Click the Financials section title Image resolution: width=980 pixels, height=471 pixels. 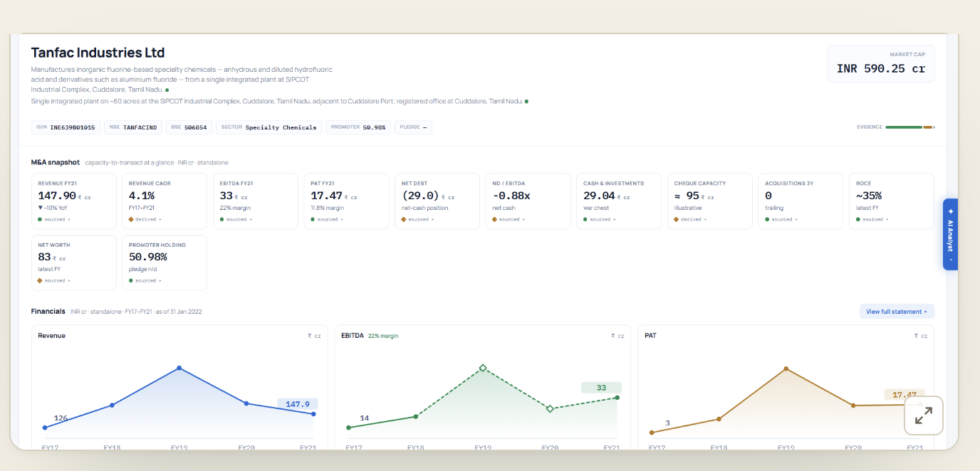[x=48, y=312]
